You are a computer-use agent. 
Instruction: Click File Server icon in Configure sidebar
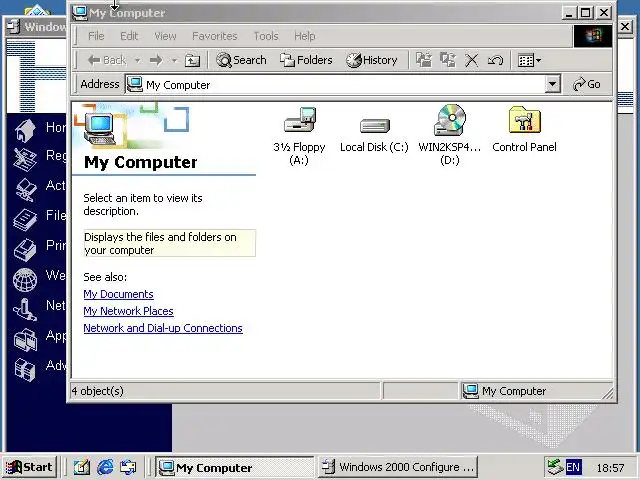[24, 219]
